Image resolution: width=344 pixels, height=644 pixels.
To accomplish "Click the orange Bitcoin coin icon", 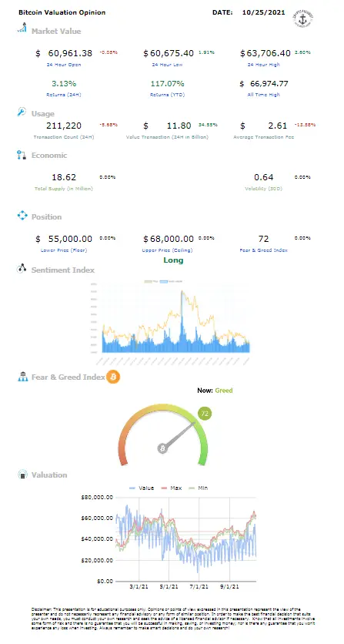I will 113,377.
